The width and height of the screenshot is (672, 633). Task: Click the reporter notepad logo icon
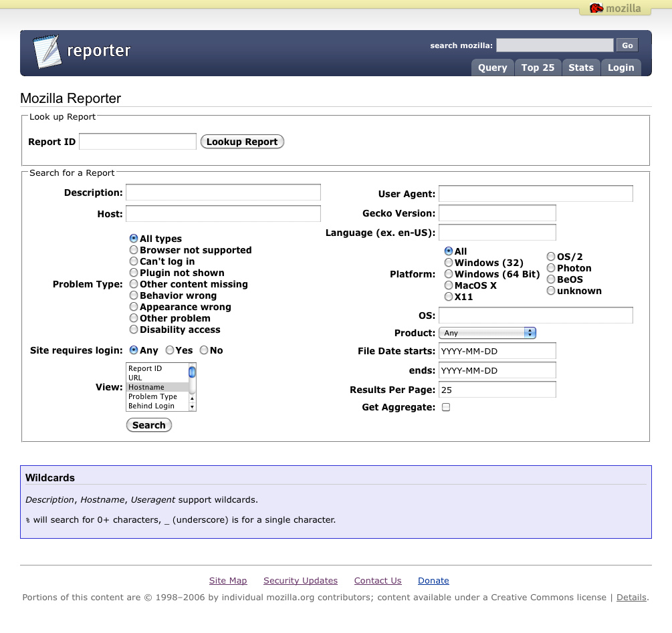[47, 51]
